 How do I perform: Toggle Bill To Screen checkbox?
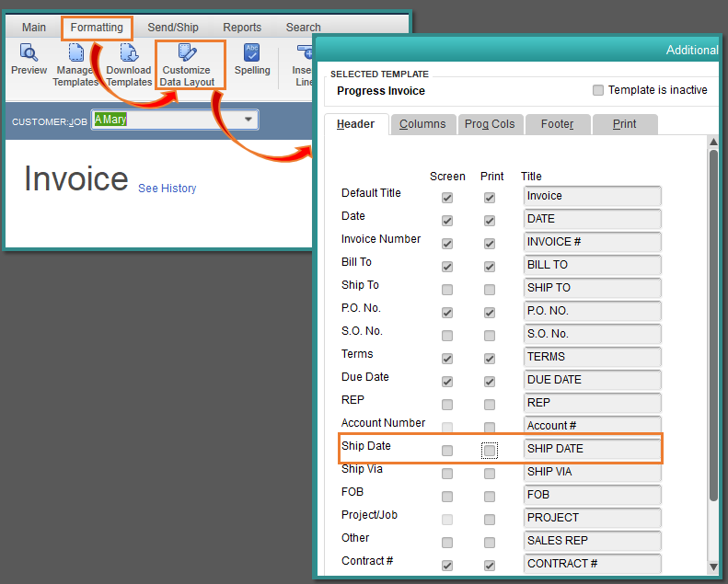point(447,267)
